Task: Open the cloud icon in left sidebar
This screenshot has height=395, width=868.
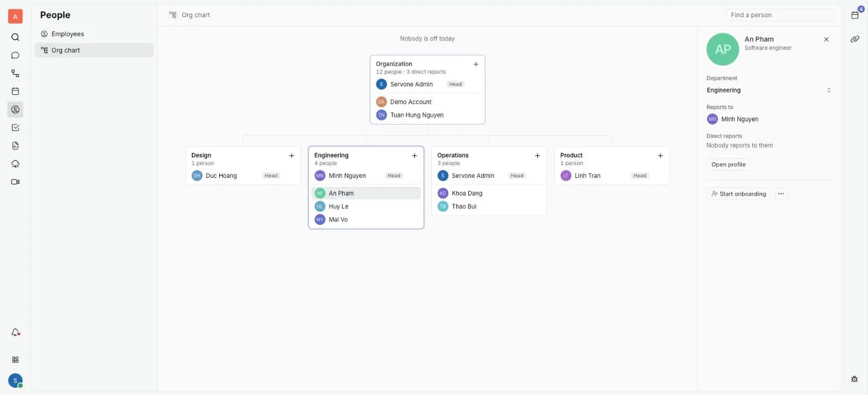Action: (15, 164)
